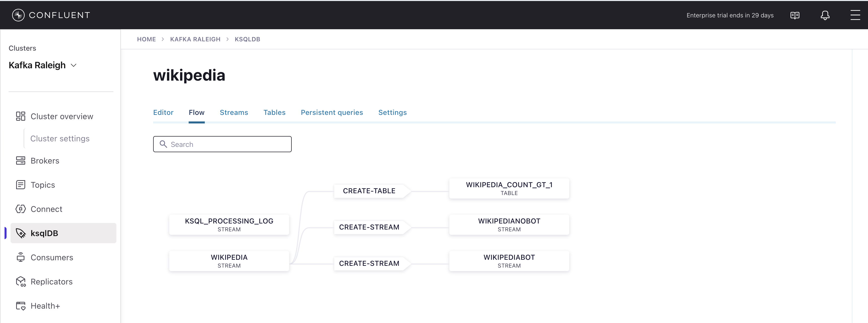This screenshot has width=868, height=323.
Task: Open the documentation book icon
Action: tap(794, 16)
